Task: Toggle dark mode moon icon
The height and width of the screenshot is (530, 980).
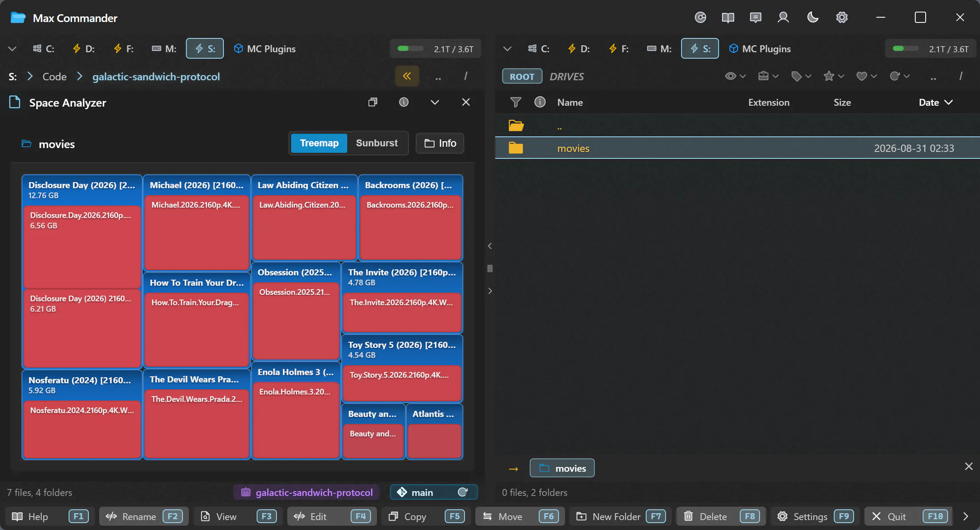Action: [813, 18]
